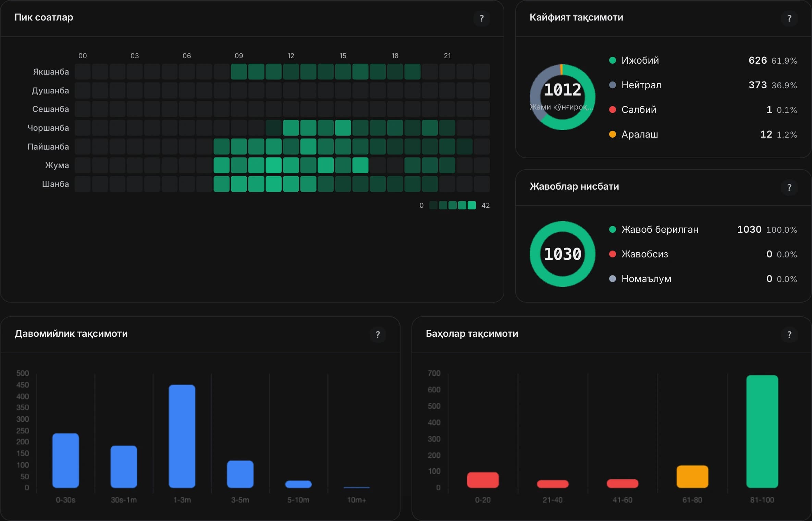The width and height of the screenshot is (812, 521).
Task: Click the orange 61-80 score bar
Action: click(692, 476)
